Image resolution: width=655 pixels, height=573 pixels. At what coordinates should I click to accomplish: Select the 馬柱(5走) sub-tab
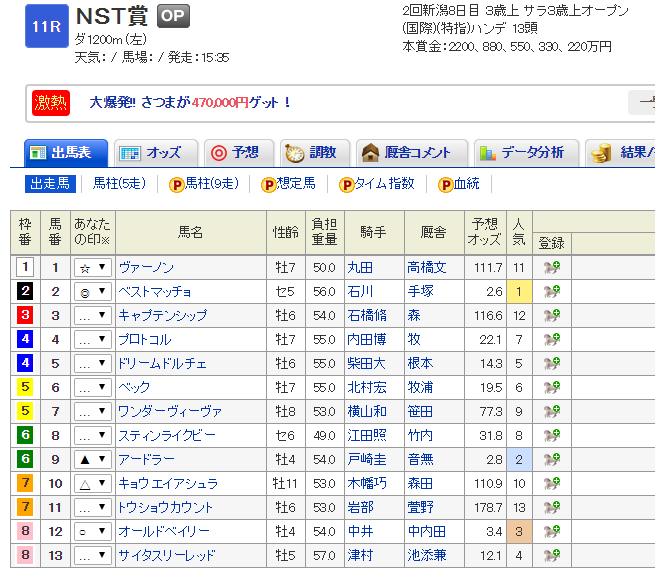(x=119, y=184)
